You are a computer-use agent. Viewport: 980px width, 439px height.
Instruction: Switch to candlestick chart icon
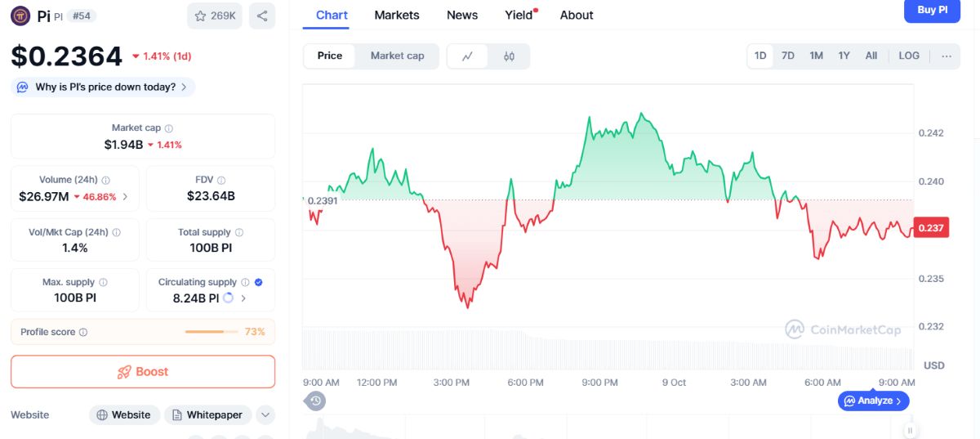(x=509, y=56)
